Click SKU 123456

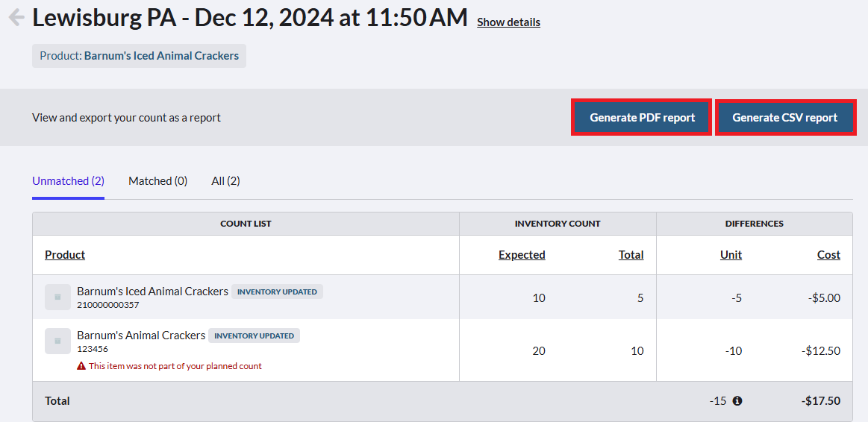pos(93,349)
